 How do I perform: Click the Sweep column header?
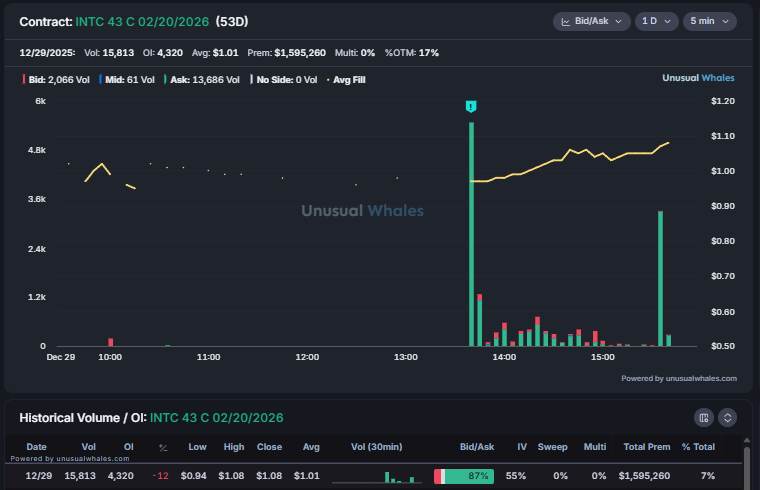tap(552, 447)
